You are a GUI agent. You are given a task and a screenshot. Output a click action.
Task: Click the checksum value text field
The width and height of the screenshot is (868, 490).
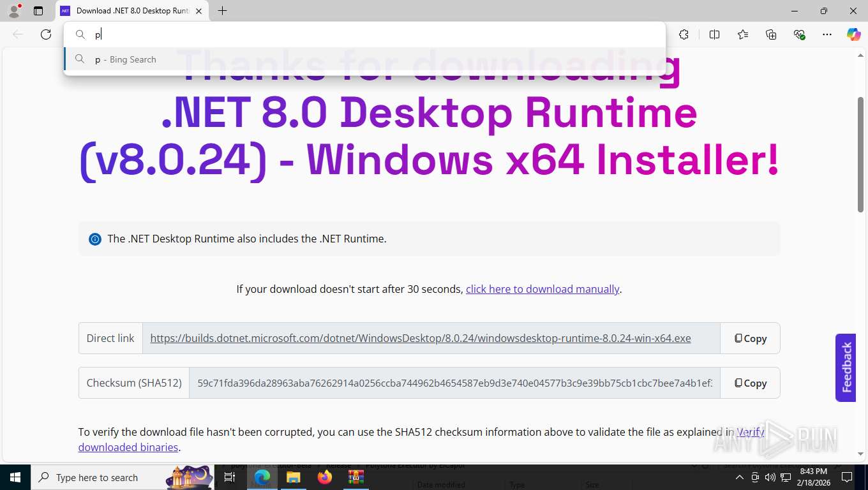454,383
